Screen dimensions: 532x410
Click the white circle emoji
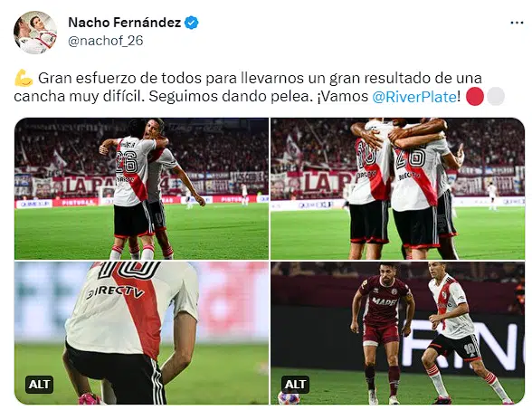496,96
